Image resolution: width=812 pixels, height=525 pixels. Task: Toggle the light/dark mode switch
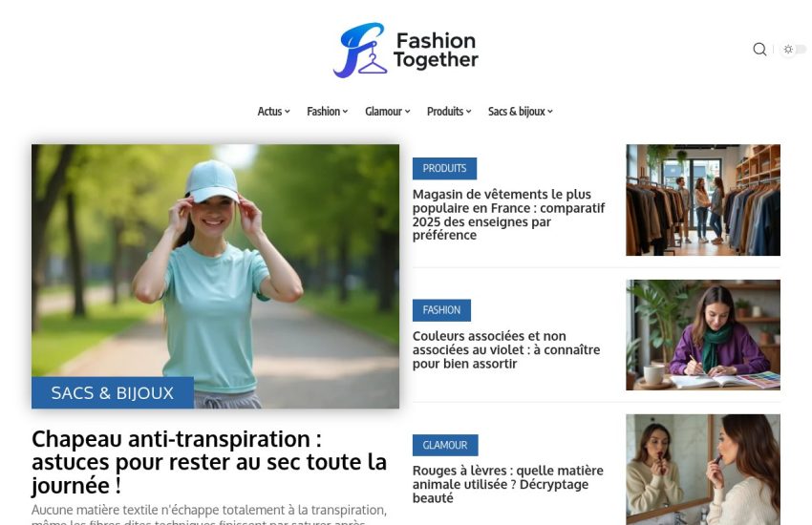pyautogui.click(x=793, y=49)
